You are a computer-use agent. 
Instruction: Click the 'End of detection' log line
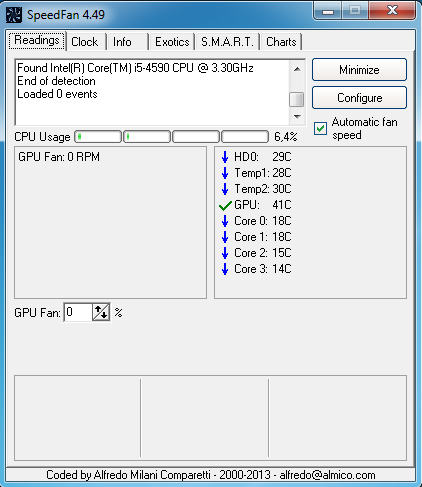[x=56, y=81]
